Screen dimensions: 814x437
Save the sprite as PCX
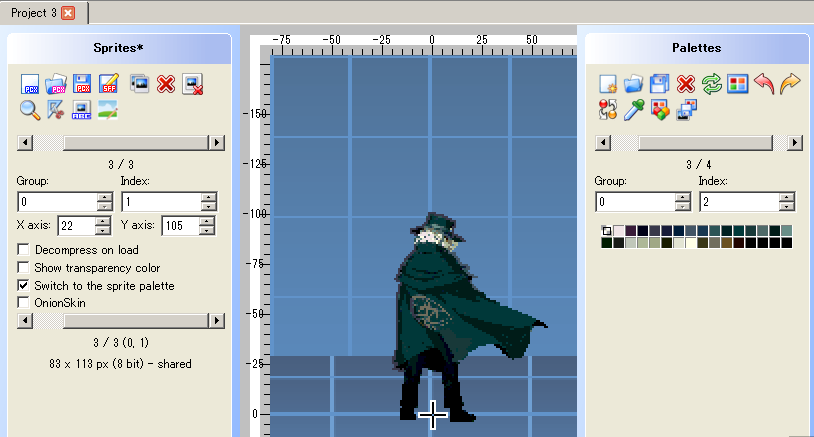pyautogui.click(x=83, y=84)
